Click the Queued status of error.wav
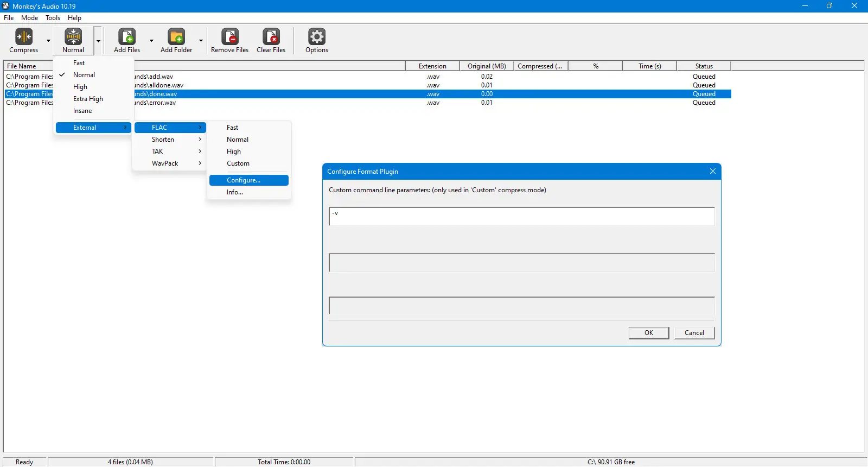Screen dimensions: 868x467 click(x=704, y=103)
